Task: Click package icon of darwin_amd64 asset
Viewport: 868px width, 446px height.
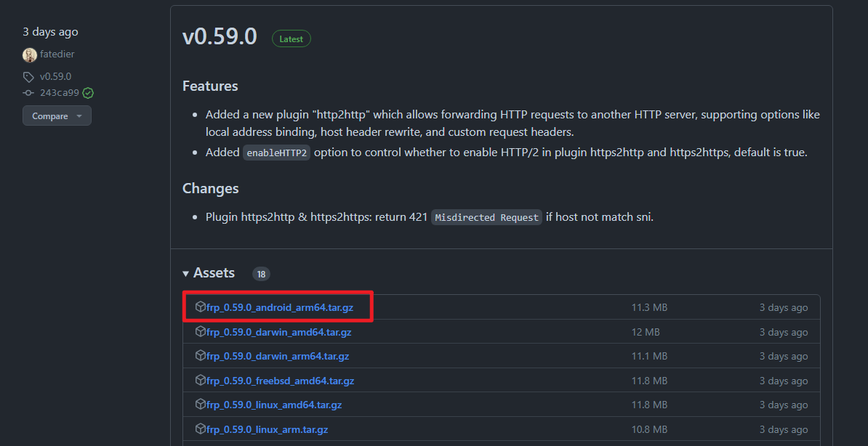Action: click(x=201, y=331)
